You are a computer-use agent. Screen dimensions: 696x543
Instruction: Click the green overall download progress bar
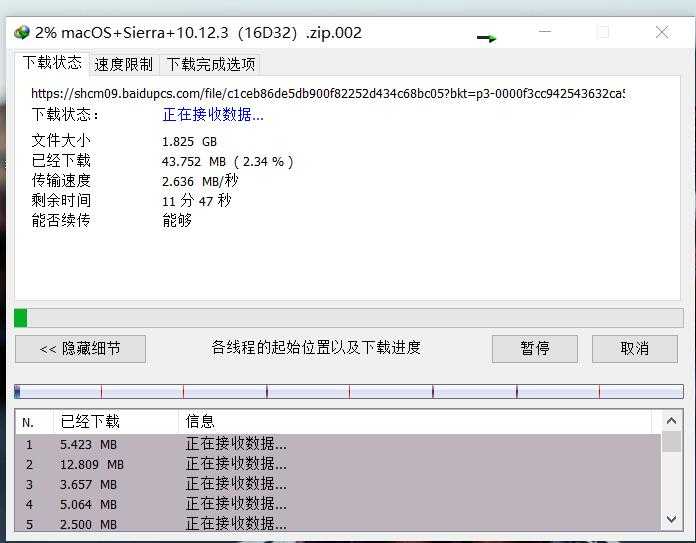click(x=348, y=318)
